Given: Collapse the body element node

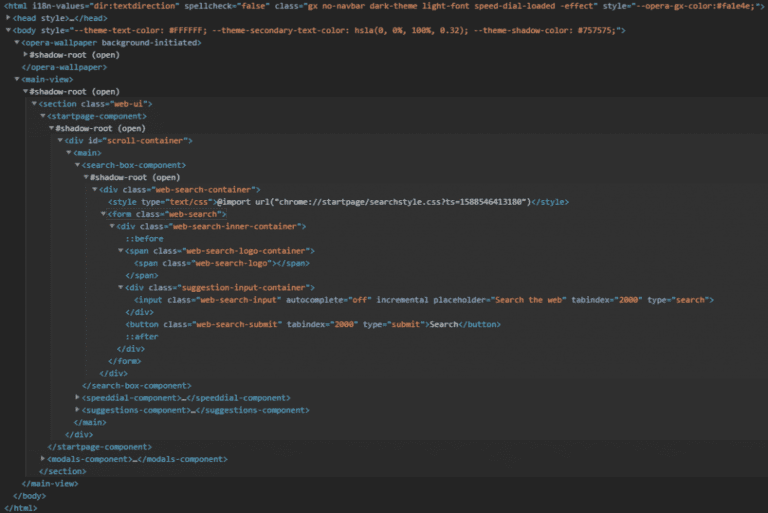Looking at the screenshot, I should point(9,31).
